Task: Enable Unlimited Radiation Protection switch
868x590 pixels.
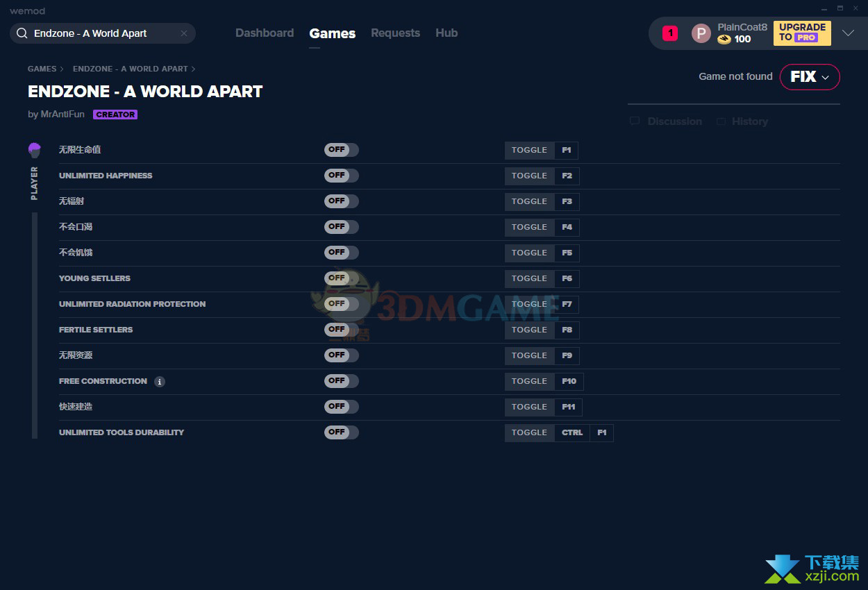Action: point(342,304)
